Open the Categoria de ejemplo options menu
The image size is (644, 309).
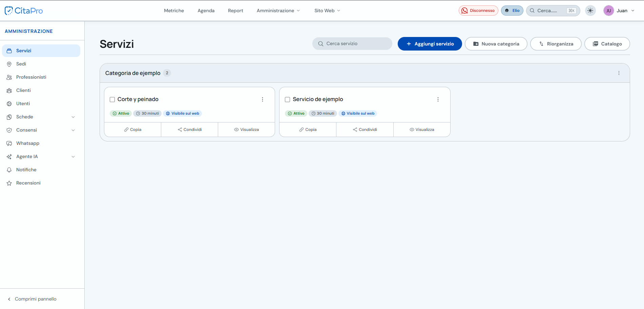[619, 73]
